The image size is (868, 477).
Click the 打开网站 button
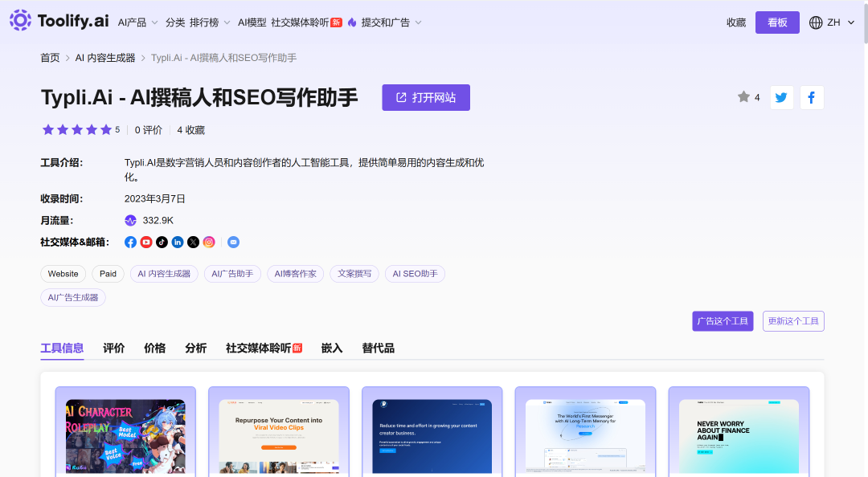426,97
